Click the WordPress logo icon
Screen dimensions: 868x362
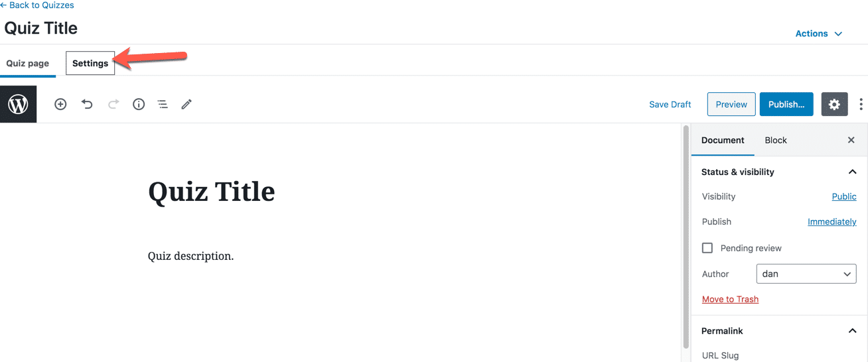pyautogui.click(x=18, y=104)
